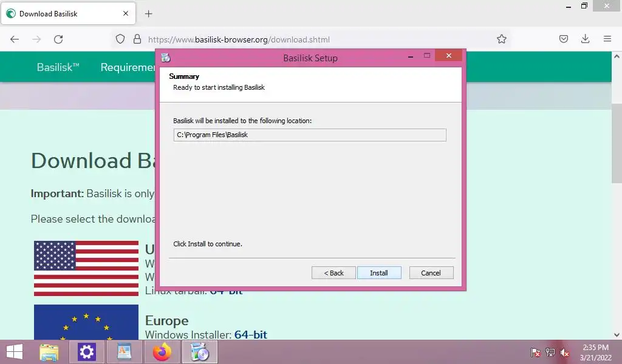Click the 'Europe' heading text
This screenshot has height=364, width=622.
166,320
